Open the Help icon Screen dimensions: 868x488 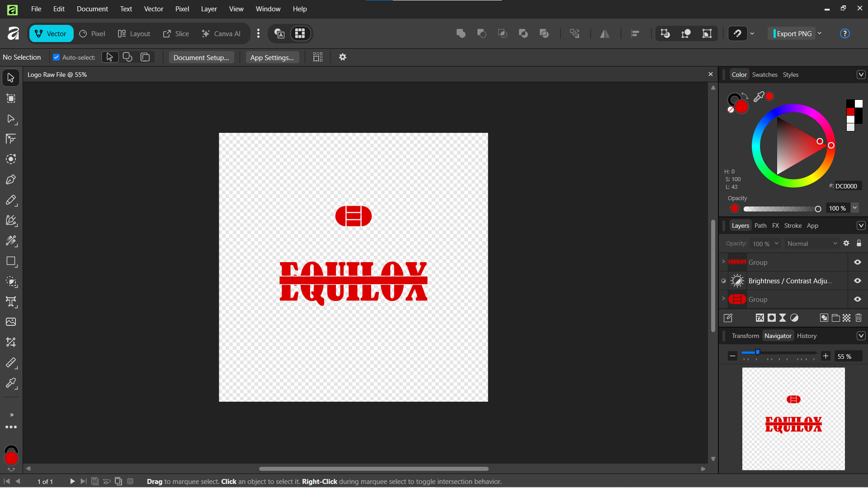(844, 33)
